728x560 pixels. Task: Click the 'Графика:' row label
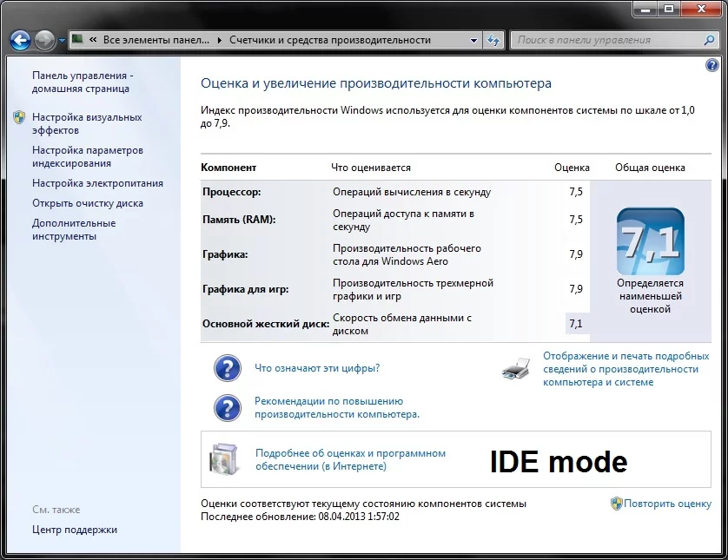(225, 254)
